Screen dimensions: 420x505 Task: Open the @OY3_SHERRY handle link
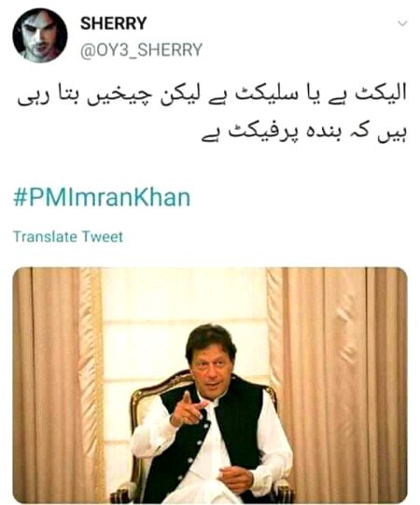141,50
